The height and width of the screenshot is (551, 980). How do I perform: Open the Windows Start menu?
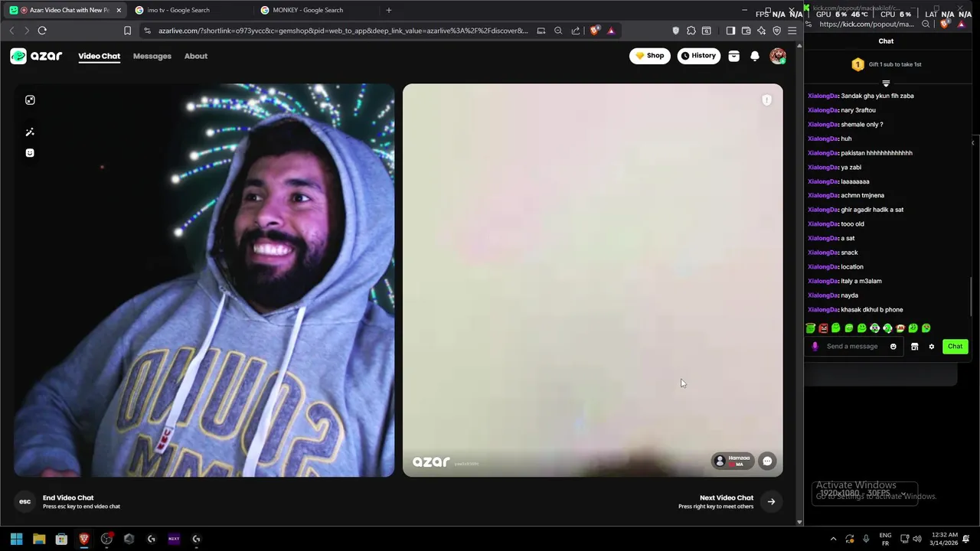[16, 539]
